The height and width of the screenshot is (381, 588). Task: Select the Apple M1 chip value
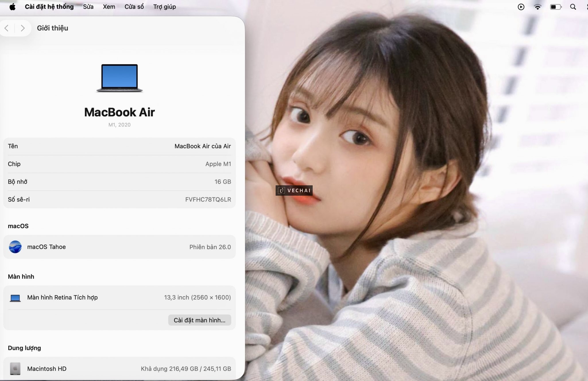[x=218, y=164]
